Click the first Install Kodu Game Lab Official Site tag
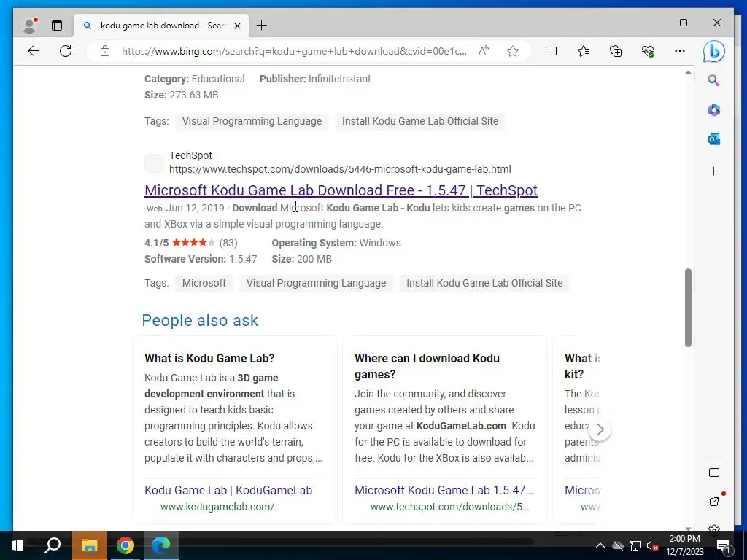Viewport: 747px width, 560px height. (x=419, y=121)
